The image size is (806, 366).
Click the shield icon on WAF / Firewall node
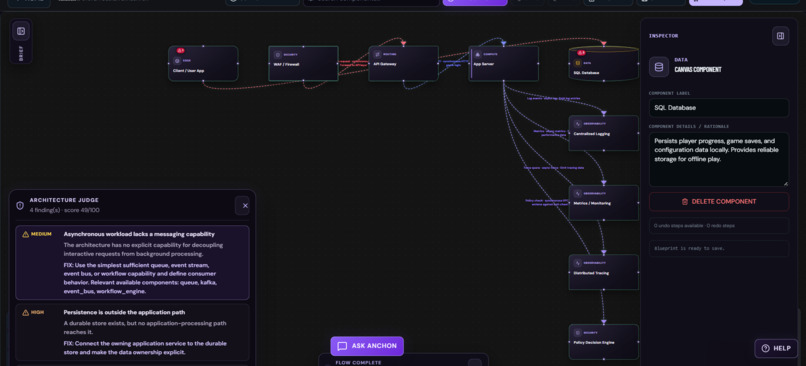(x=278, y=54)
